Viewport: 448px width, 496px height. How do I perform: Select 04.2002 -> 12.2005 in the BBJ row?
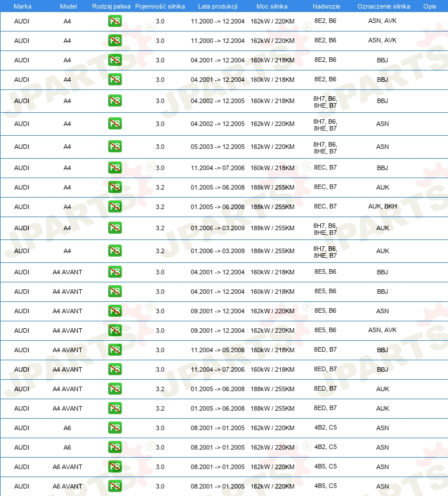click(218, 101)
